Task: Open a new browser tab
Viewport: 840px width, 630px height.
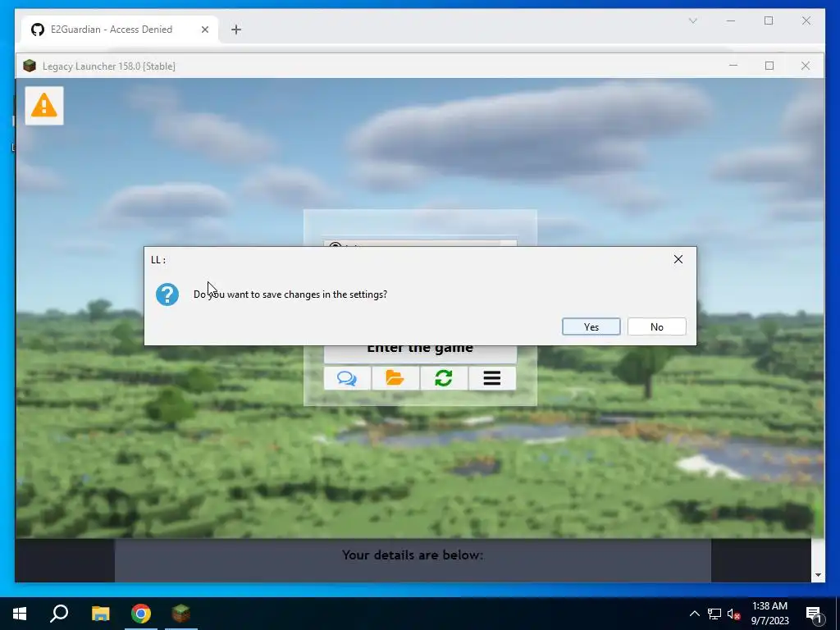Action: click(236, 30)
